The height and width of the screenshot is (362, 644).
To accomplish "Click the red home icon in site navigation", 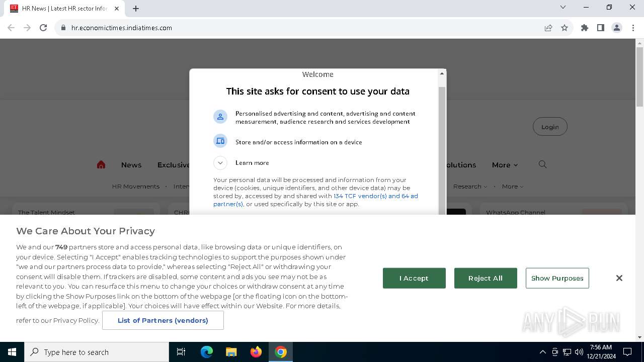I will point(101,165).
